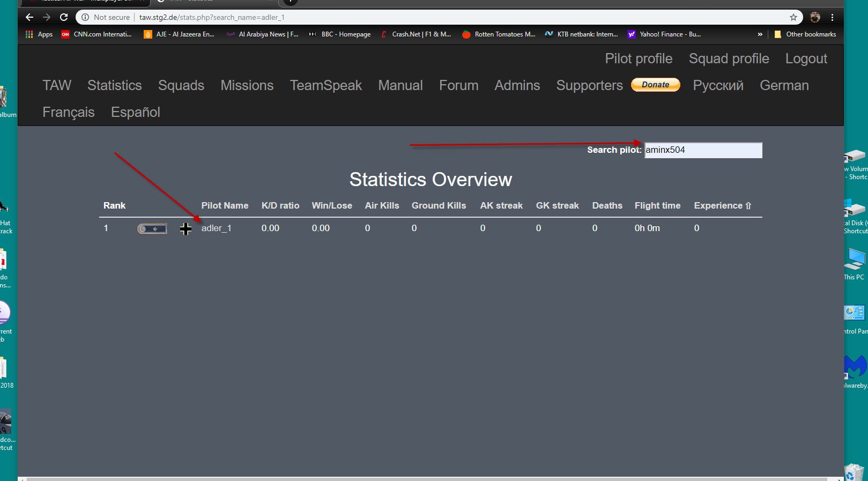Sort table by Air Kills column
868x481 pixels.
pyautogui.click(x=382, y=205)
